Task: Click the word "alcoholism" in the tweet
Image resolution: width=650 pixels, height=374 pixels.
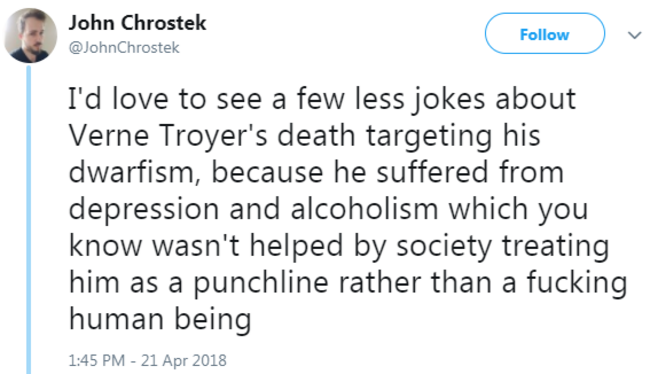Action: click(x=364, y=209)
